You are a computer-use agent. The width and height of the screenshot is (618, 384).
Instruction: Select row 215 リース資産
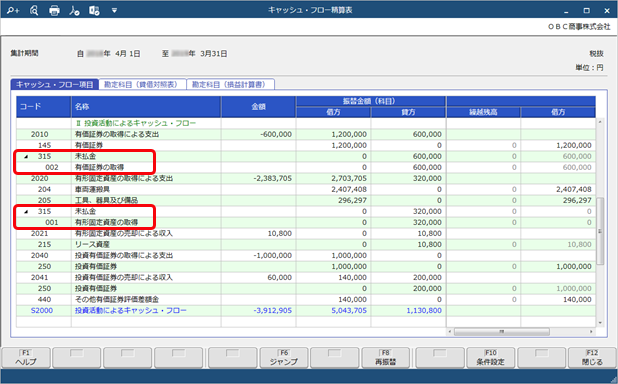(306, 245)
